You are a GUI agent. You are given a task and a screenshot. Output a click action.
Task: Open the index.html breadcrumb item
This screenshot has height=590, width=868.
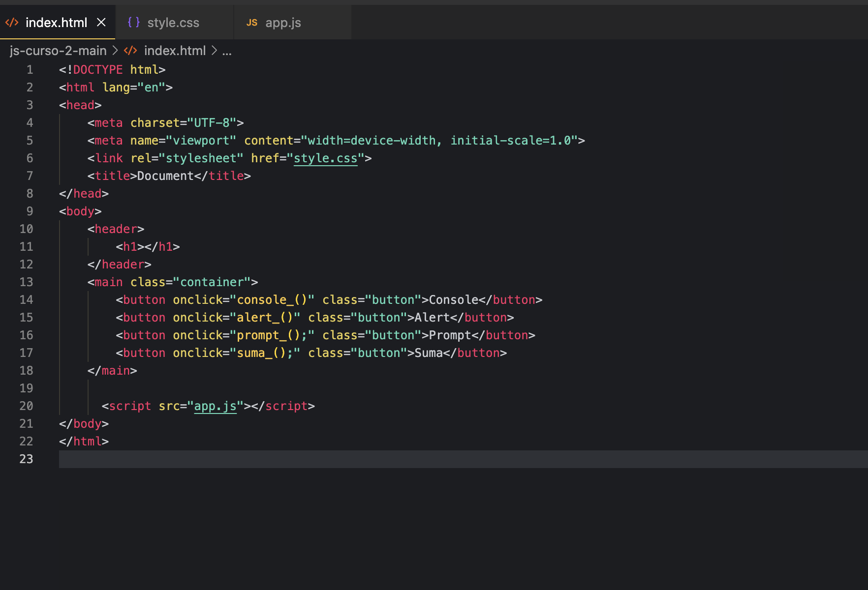pos(175,51)
